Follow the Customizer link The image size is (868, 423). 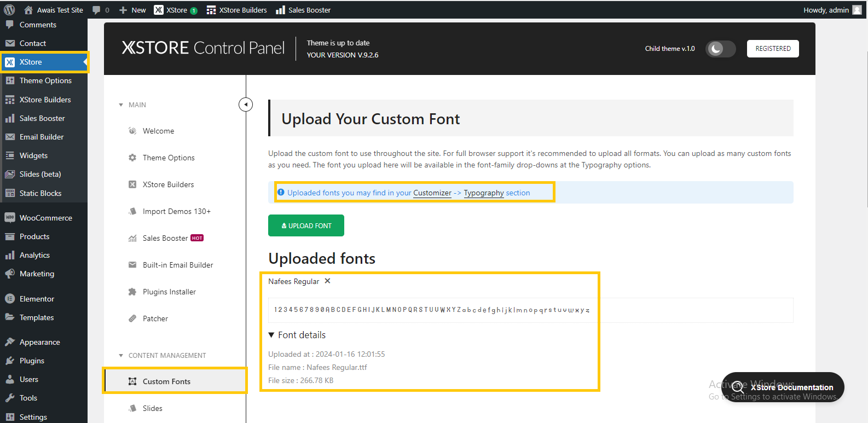[432, 193]
